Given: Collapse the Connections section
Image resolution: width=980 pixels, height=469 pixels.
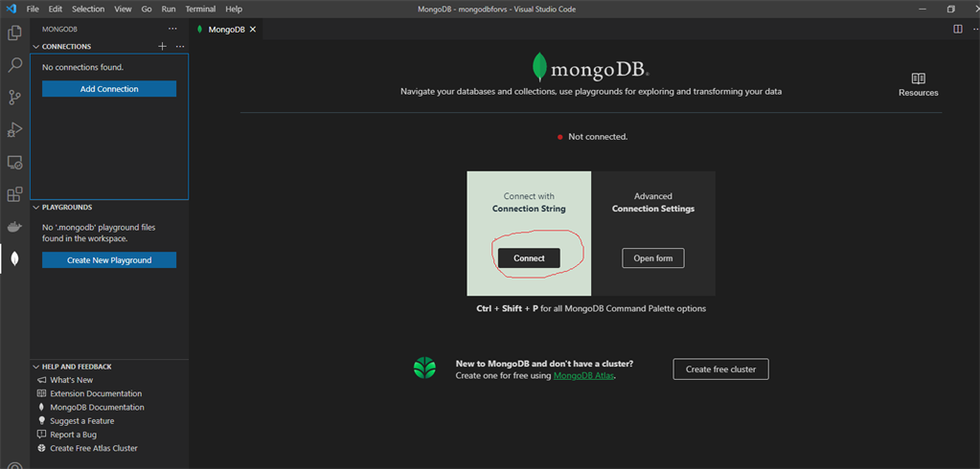Looking at the screenshot, I should 36,46.
